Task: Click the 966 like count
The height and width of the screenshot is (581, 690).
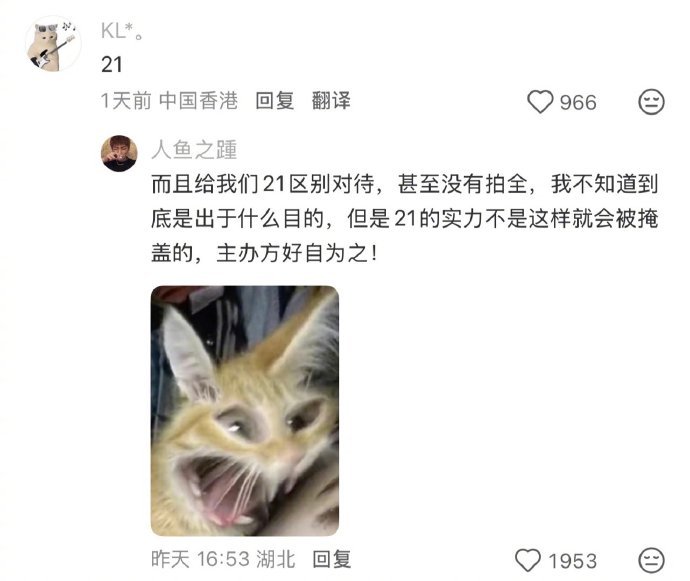Action: tap(578, 103)
